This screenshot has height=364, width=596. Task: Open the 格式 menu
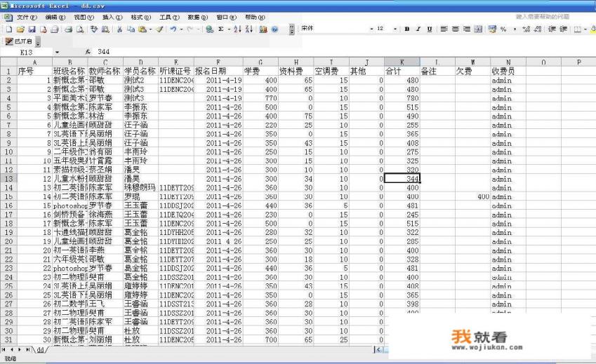point(140,18)
